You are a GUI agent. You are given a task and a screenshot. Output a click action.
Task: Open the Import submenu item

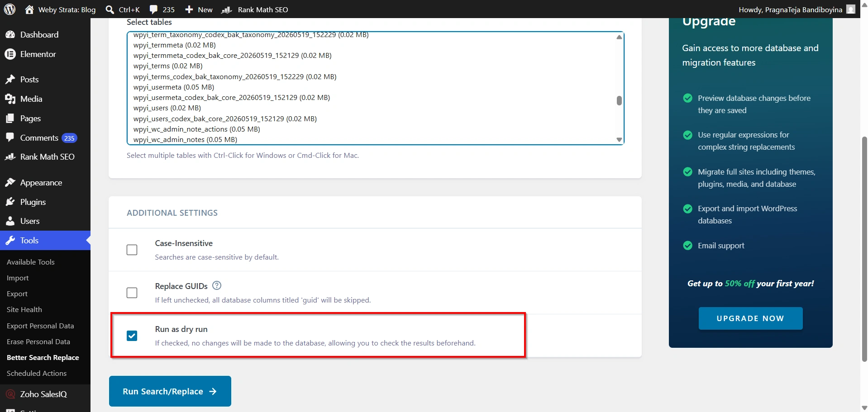click(x=18, y=278)
